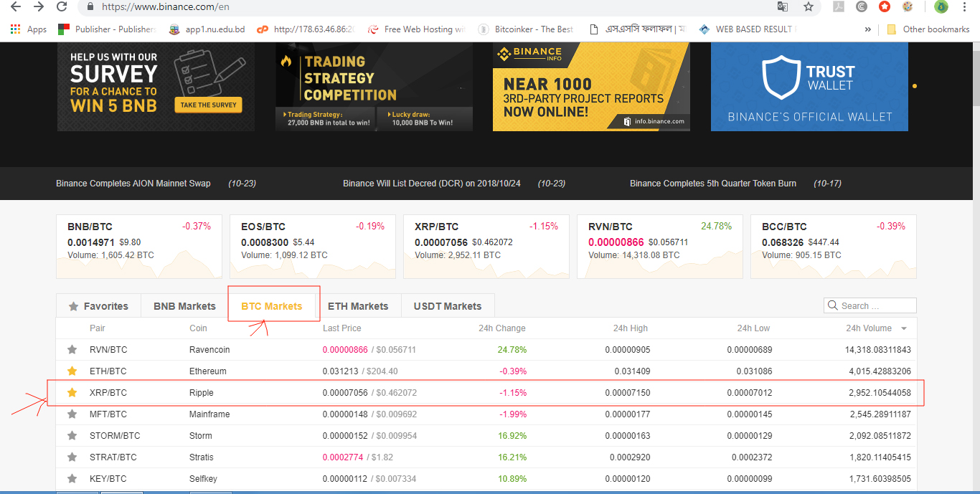Favorite the STRAT/BTC pair star
The height and width of the screenshot is (494, 980).
click(x=72, y=457)
